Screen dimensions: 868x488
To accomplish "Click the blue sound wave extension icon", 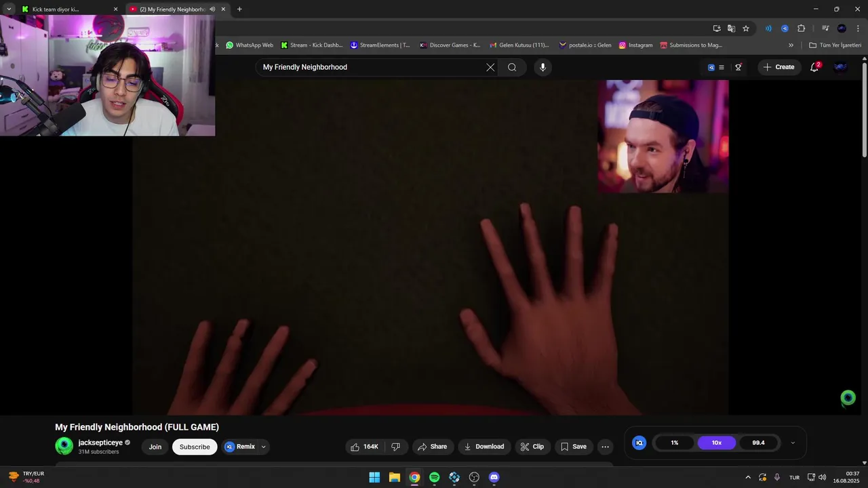I will pyautogui.click(x=768, y=28).
